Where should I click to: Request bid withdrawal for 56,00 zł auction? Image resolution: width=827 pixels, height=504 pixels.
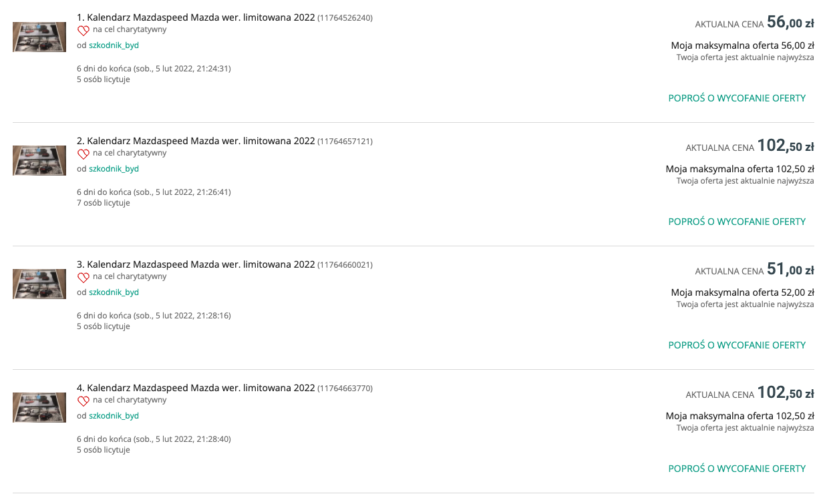[x=737, y=98]
